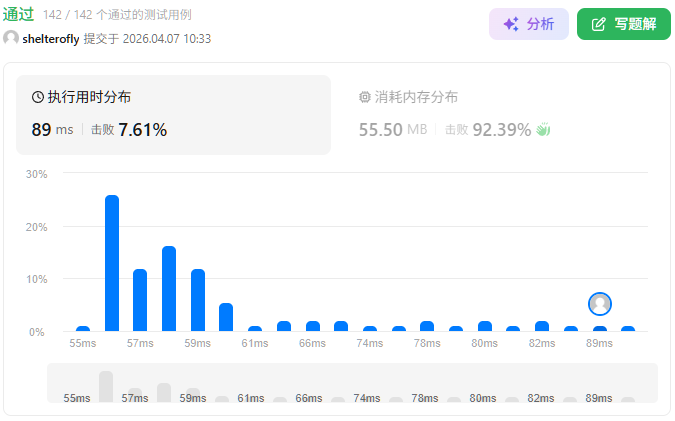
Task: Click the green 通过 status text
Action: (x=18, y=14)
